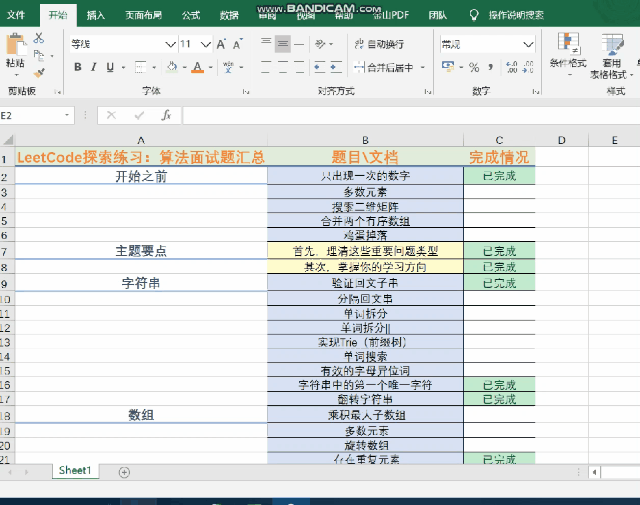The width and height of the screenshot is (640, 505).
Task: Click cell 主题要点
Action: [141, 251]
